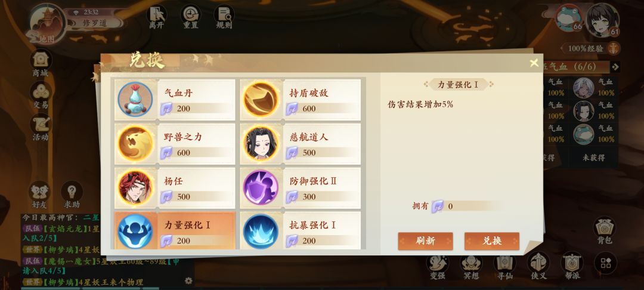Tap the 离开 leave icon
644x290 pixels.
pyautogui.click(x=156, y=17)
